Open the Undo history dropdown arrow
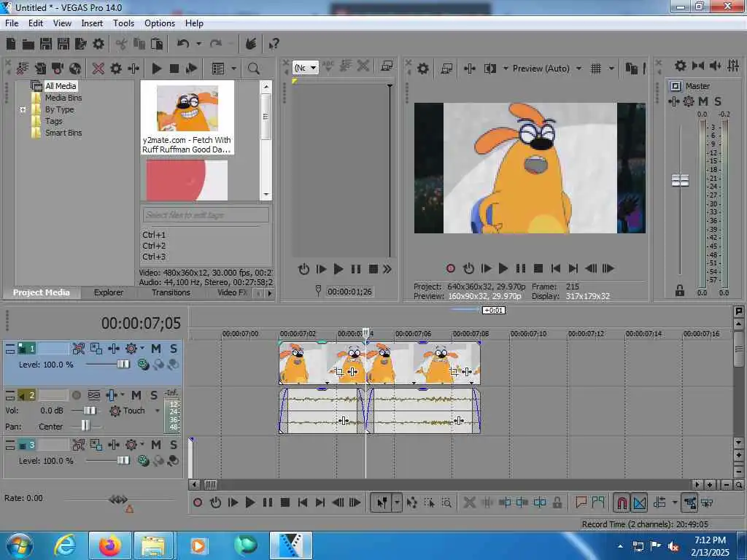The height and width of the screenshot is (560, 747). pos(198,44)
